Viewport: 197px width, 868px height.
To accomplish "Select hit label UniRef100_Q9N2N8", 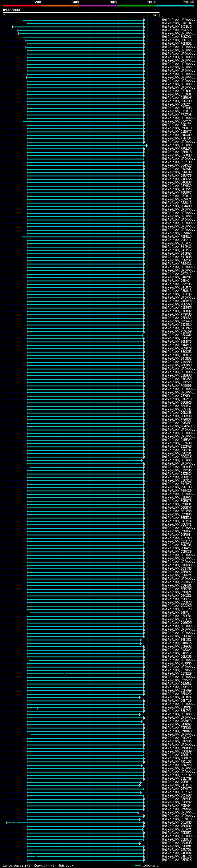I will pos(176,413).
